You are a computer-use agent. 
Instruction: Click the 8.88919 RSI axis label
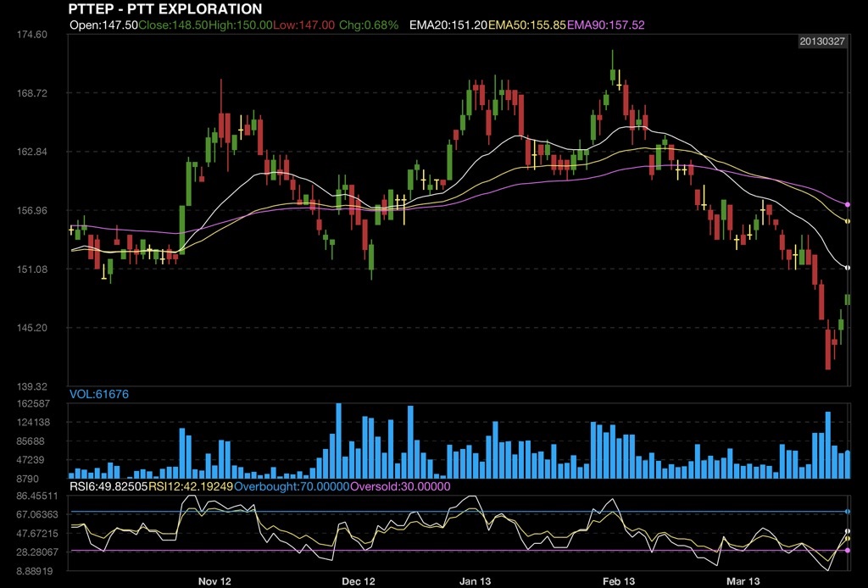(35, 571)
